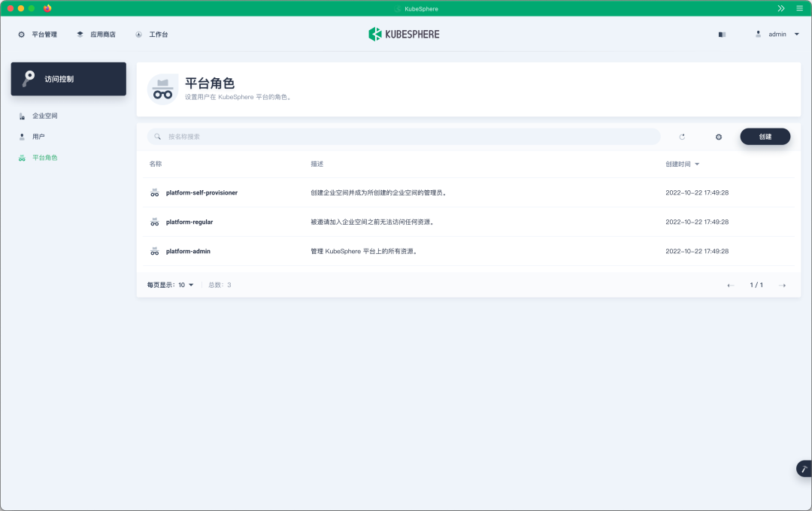Go to previous page arrow
Screen dimensions: 812x511
point(730,286)
